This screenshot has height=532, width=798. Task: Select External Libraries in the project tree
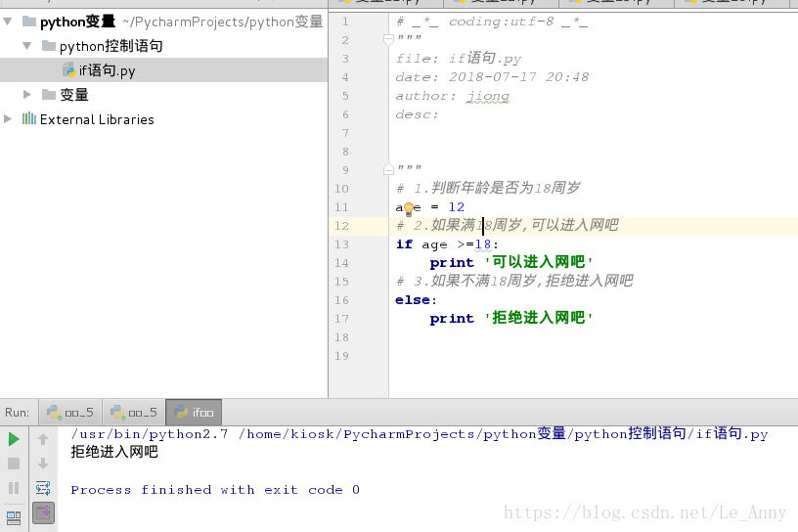point(97,119)
